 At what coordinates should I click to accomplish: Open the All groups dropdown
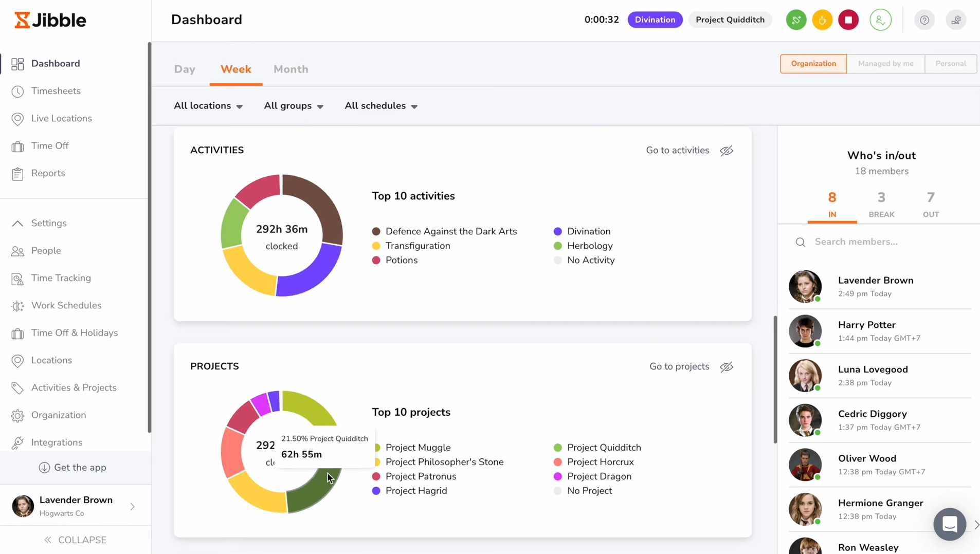[294, 106]
